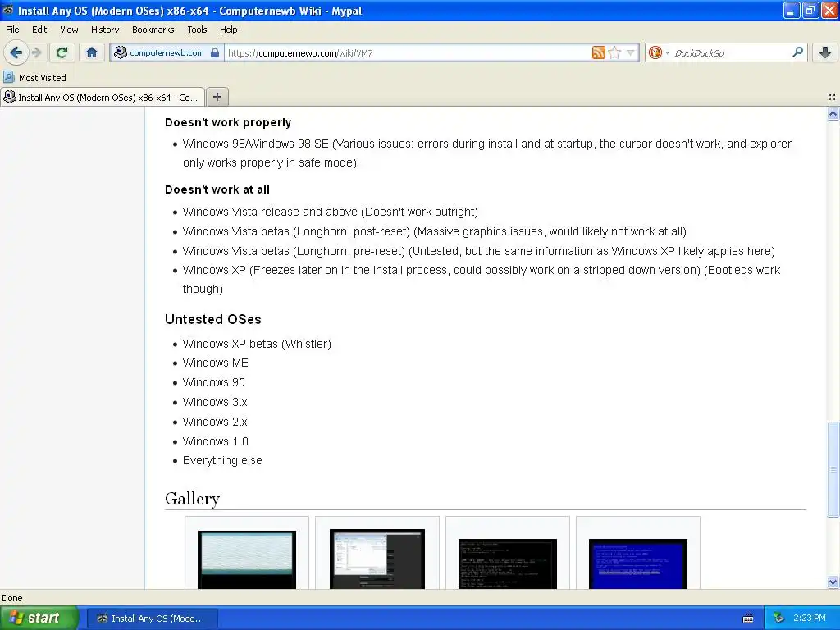840x630 pixels.
Task: Open a new tab with the plus button
Action: click(x=217, y=97)
